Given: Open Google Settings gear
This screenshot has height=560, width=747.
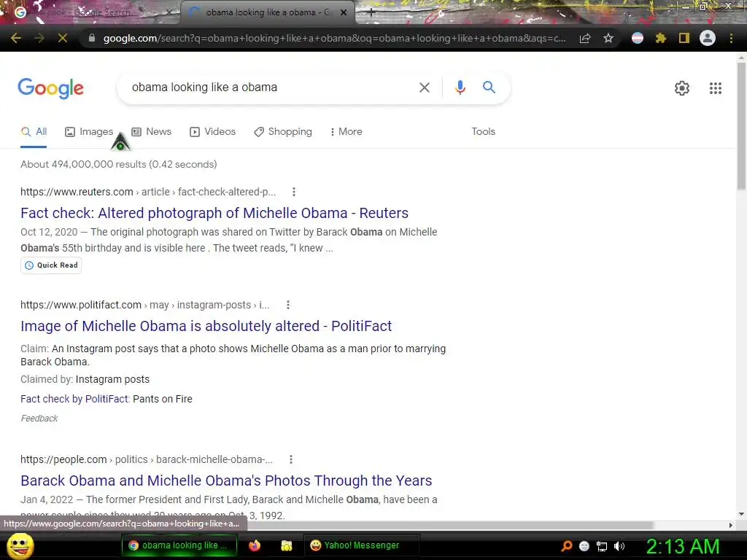Looking at the screenshot, I should pos(682,88).
